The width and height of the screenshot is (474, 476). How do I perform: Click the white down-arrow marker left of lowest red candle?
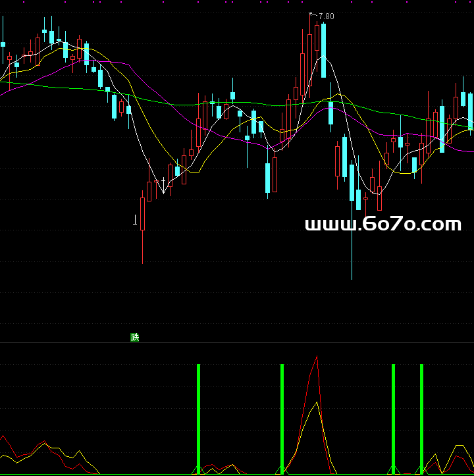[x=136, y=221]
